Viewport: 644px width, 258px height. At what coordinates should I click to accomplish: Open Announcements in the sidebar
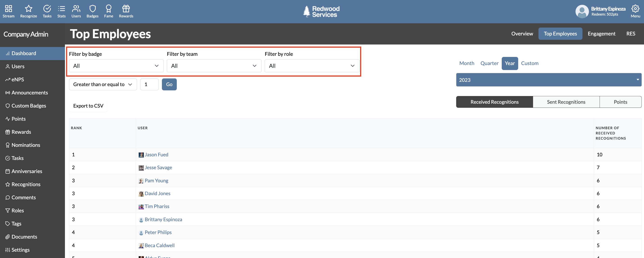click(x=32, y=93)
